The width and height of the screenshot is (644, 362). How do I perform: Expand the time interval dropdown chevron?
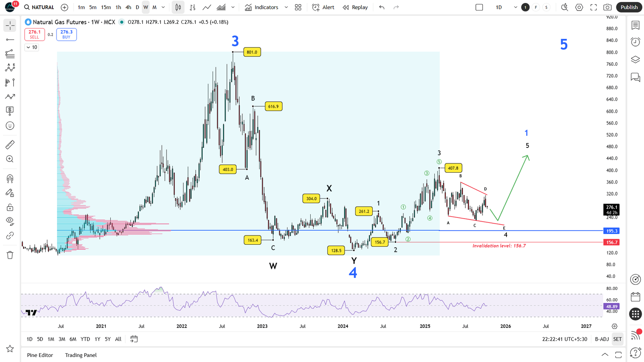click(163, 7)
